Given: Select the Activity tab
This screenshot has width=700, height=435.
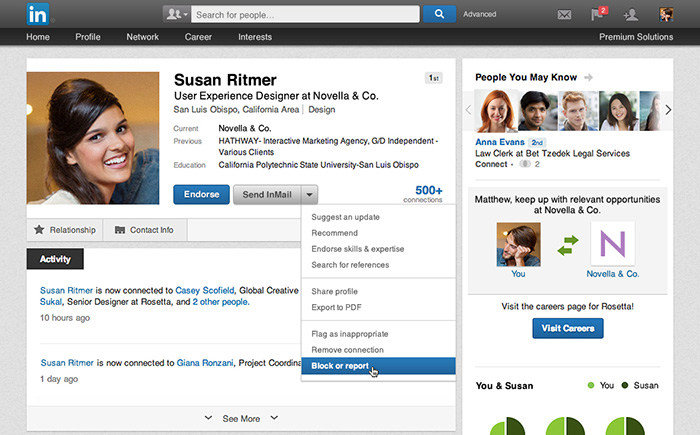Looking at the screenshot, I should 55,259.
